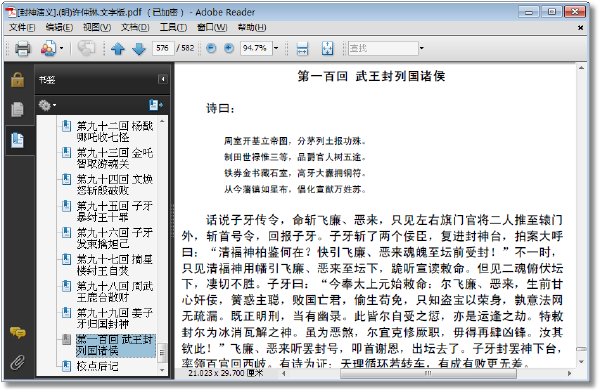Open the Pages thumbnails panel icon
600x392 pixels.
(x=17, y=109)
